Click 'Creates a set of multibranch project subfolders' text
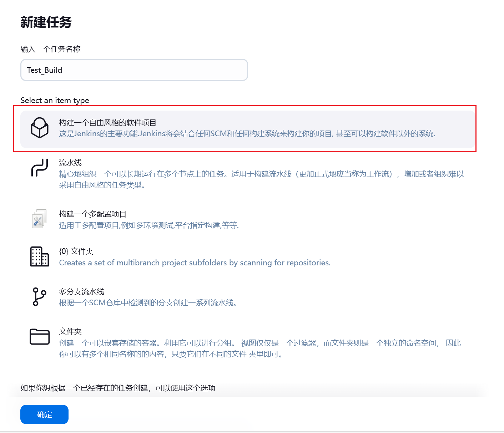 [195, 263]
